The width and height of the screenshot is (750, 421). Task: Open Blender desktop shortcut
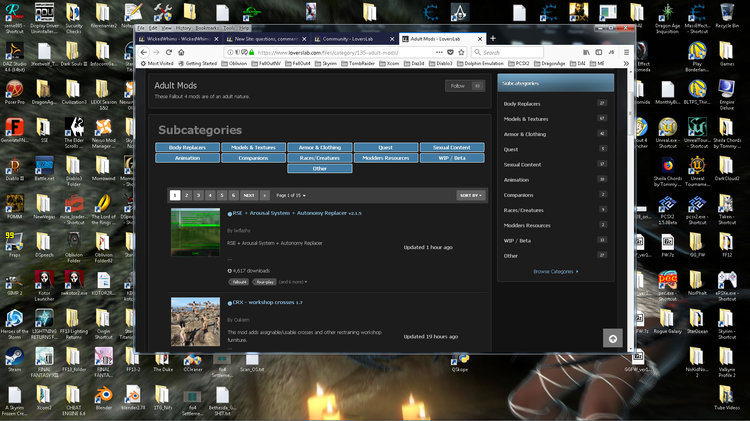pyautogui.click(x=103, y=399)
